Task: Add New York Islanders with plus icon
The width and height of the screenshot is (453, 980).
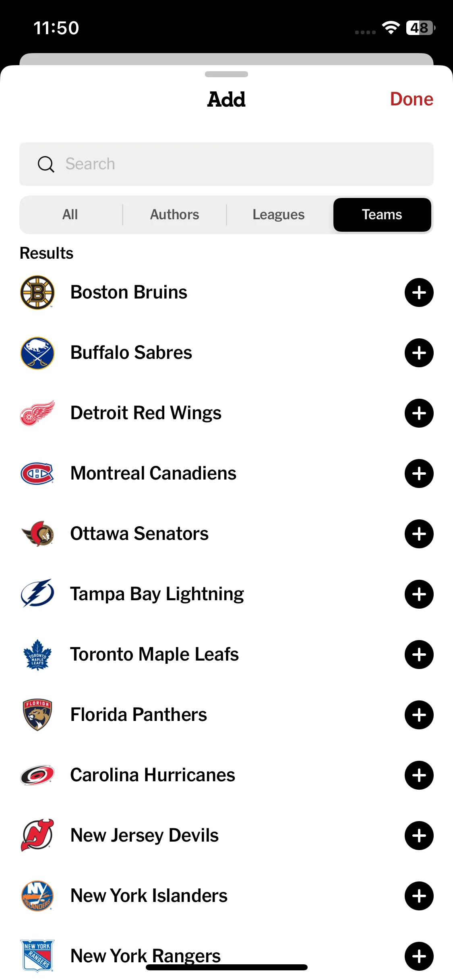Action: [x=419, y=896]
